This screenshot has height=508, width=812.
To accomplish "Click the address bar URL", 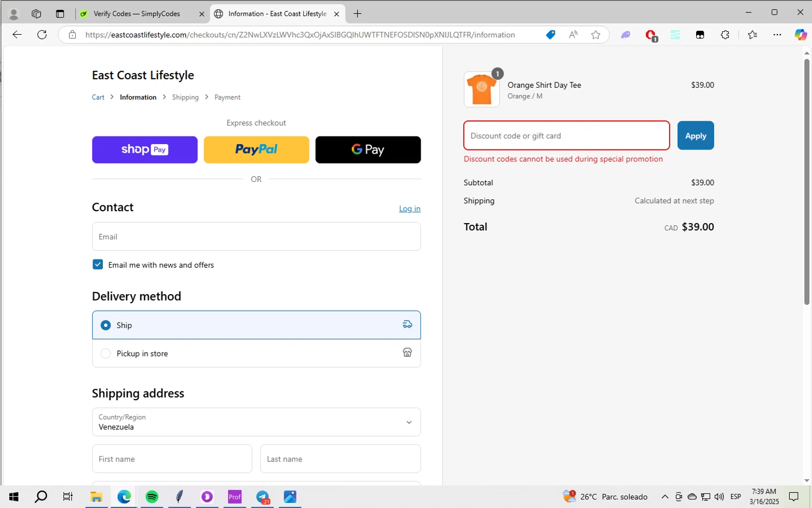I will [300, 35].
